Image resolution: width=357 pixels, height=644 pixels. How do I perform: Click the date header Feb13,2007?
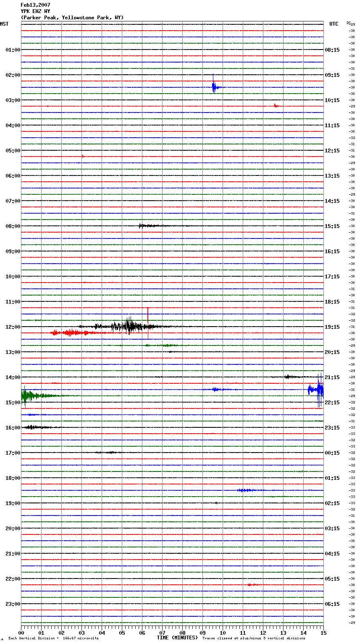pos(35,5)
